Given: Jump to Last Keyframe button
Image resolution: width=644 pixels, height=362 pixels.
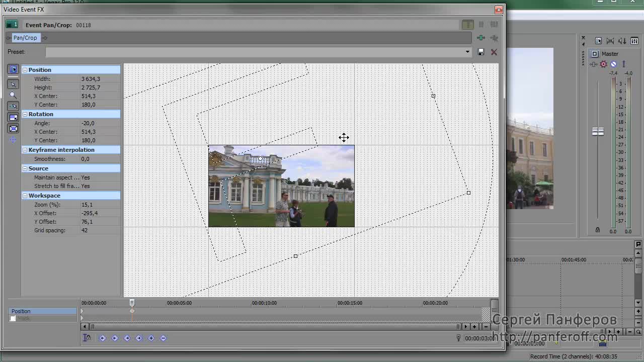Looking at the screenshot, I should point(139,338).
